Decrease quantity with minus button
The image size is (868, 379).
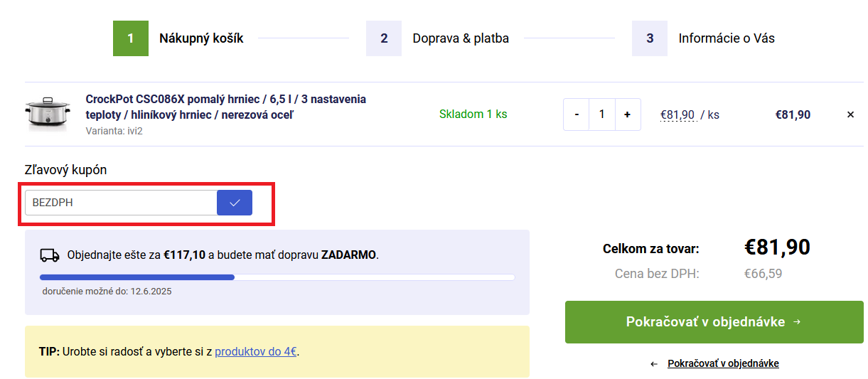(x=577, y=114)
